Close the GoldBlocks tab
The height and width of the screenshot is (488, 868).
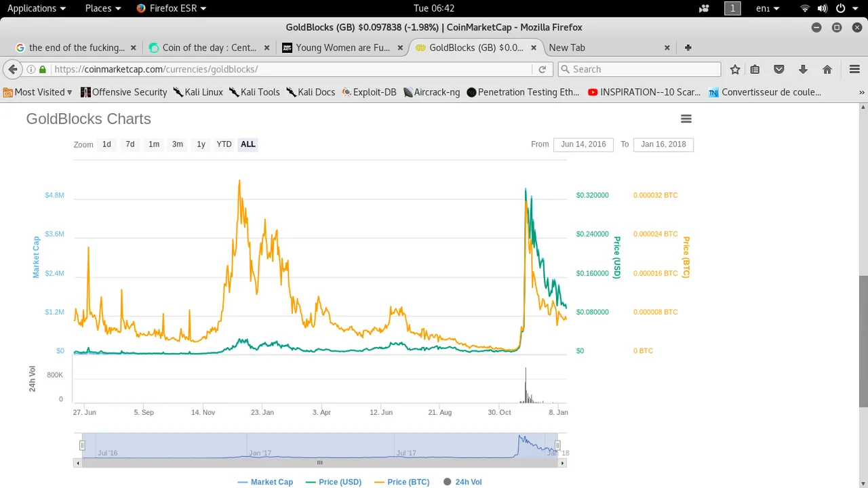(534, 47)
